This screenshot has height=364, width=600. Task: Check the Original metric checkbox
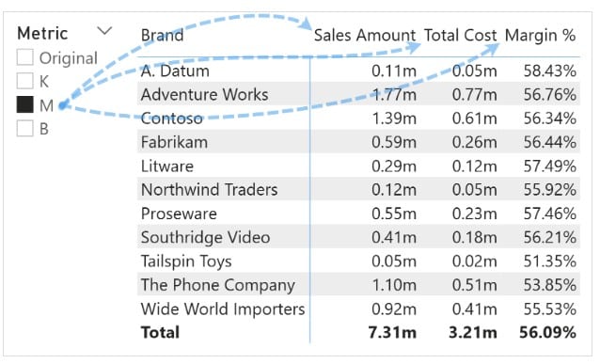[x=24, y=57]
